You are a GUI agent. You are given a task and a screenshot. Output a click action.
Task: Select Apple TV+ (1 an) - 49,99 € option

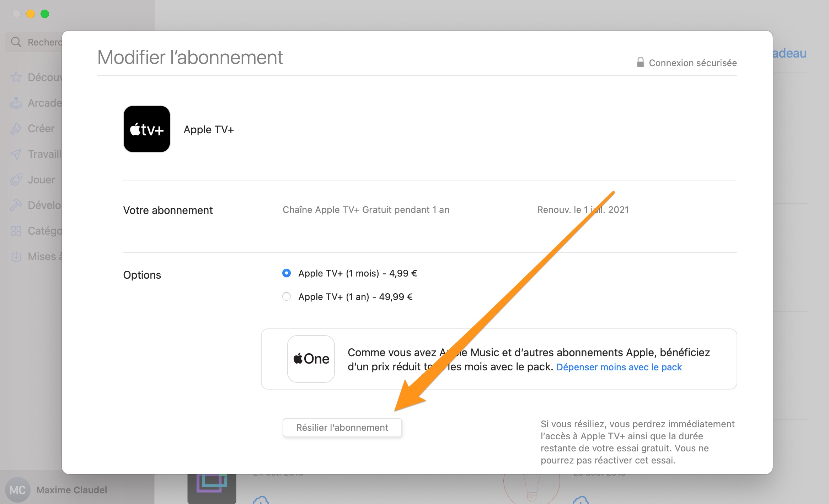(286, 296)
